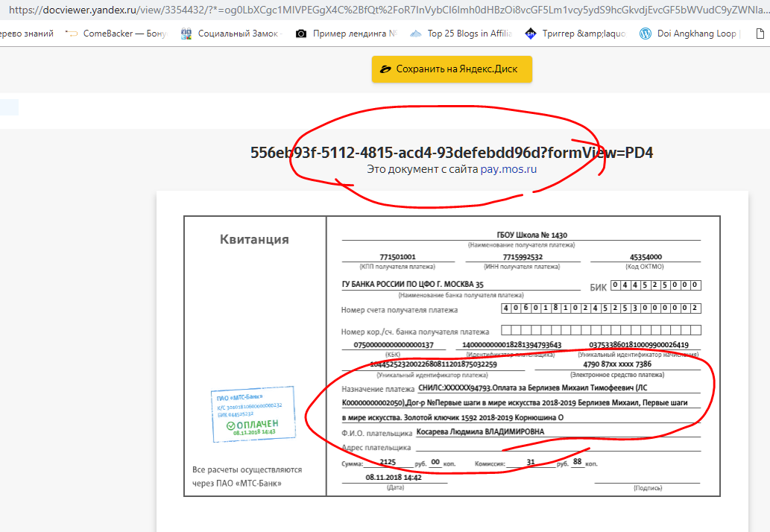Image resolution: width=770 pixels, height=532 pixels.
Task: Click the ComeBacker bookmark favicon
Action: [x=72, y=34]
